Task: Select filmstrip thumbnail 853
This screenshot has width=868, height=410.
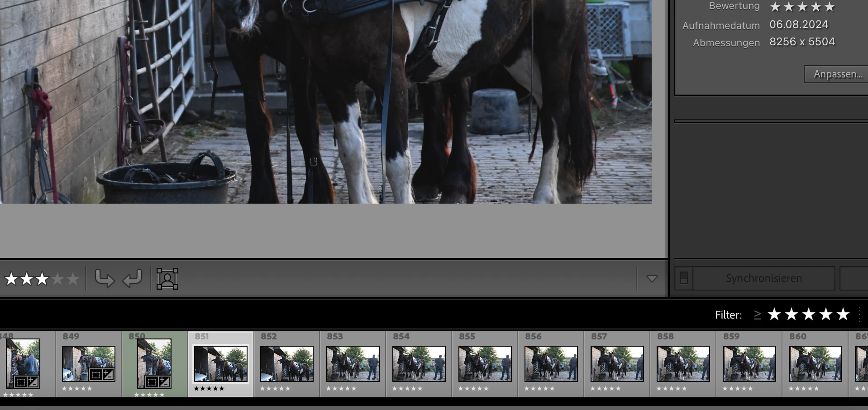Action: [x=353, y=364]
